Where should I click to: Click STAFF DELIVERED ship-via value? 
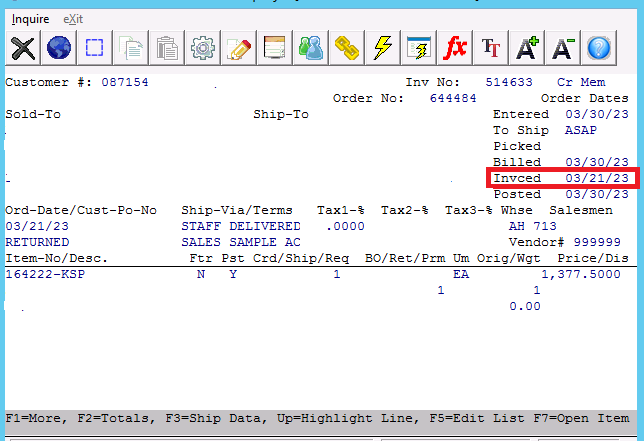[241, 226]
